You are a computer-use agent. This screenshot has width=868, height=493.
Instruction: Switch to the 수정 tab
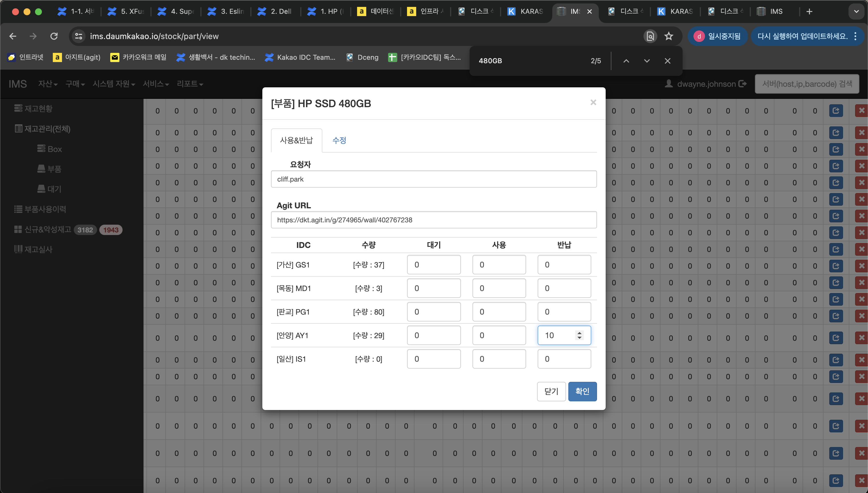339,140
